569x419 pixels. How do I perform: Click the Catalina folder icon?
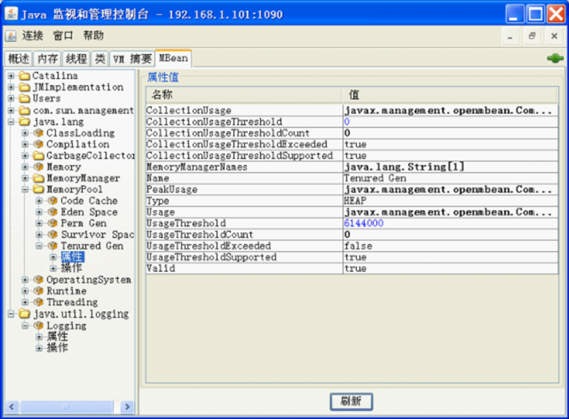tap(24, 76)
